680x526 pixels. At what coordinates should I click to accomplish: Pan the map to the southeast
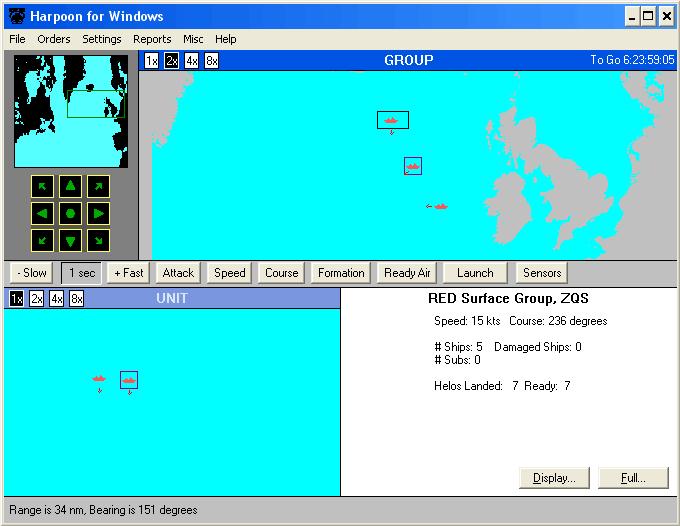(98, 241)
